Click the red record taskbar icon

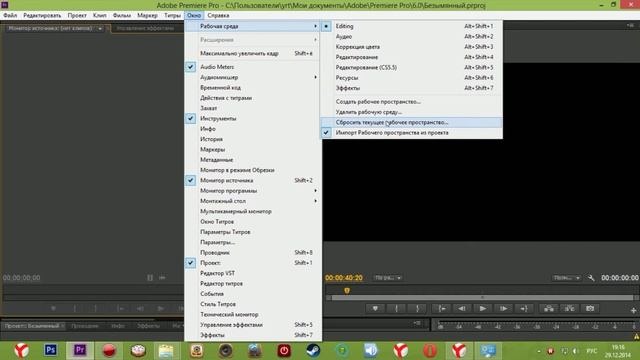point(109,350)
